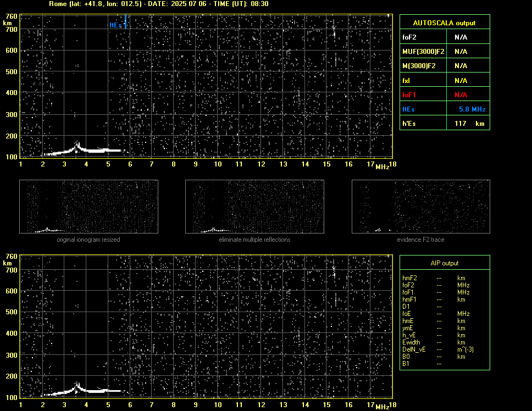
Task: Click the 15 MHz tick label under the lower ionogram
Action: [x=326, y=404]
